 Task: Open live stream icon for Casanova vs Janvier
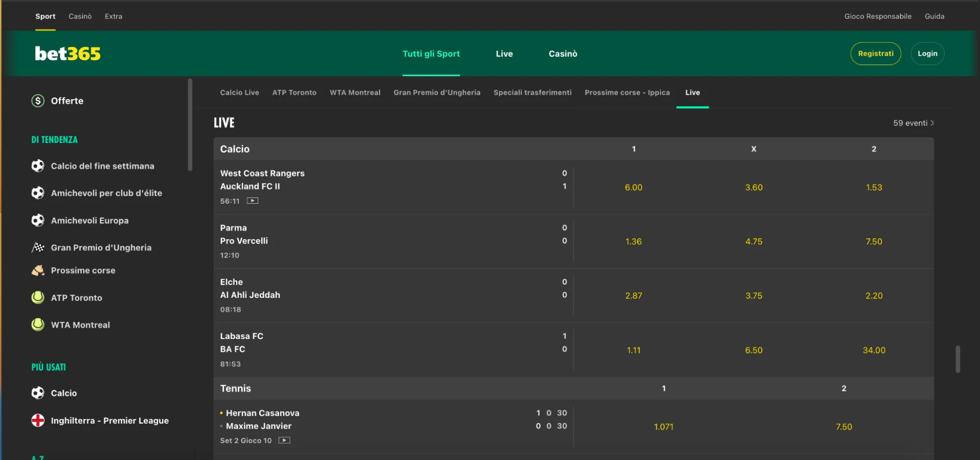click(x=284, y=440)
